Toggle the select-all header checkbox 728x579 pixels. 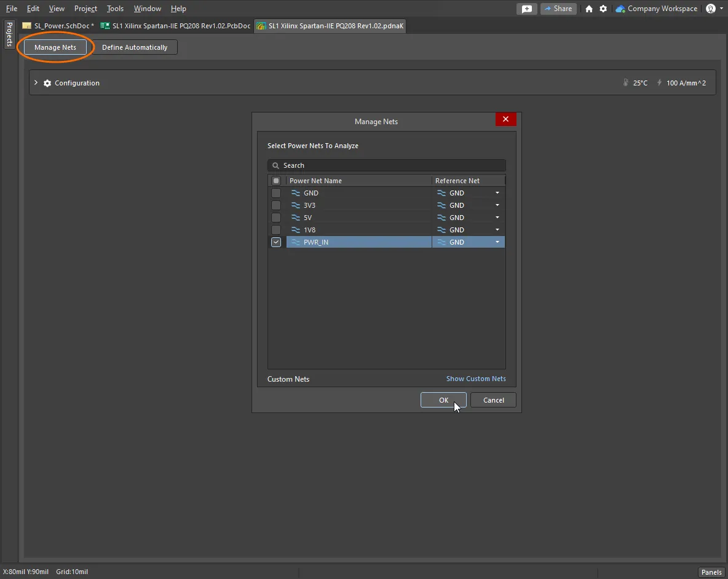(276, 181)
